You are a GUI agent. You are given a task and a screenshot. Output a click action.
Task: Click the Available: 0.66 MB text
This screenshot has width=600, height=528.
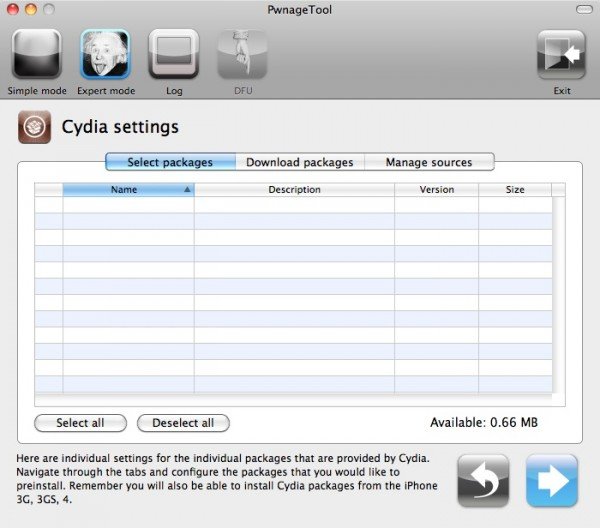coord(484,422)
